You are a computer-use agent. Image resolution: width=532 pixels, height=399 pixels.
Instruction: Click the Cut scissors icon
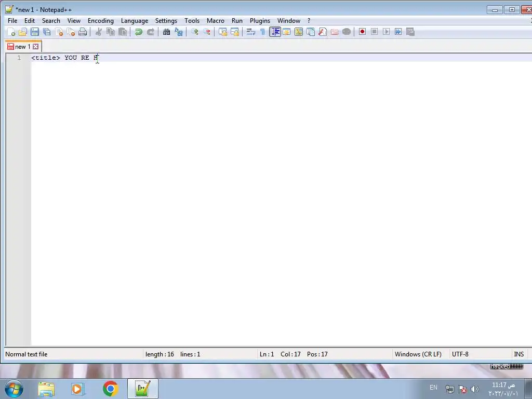[x=99, y=32]
